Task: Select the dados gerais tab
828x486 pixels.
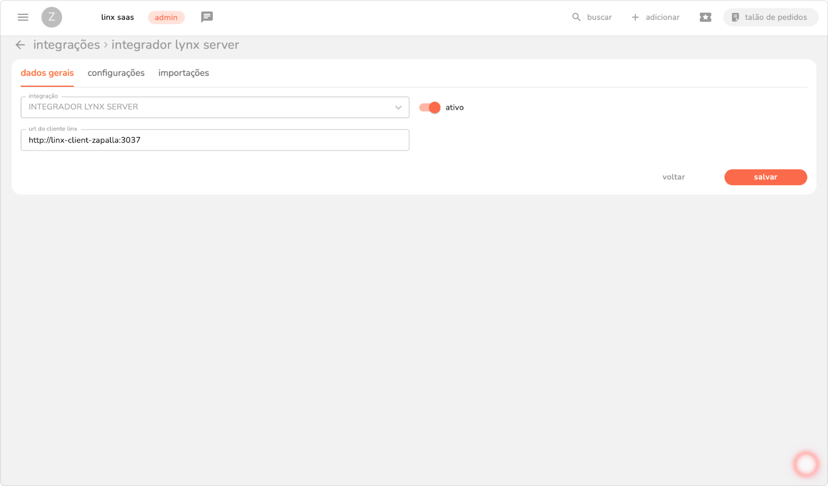Action: (47, 73)
